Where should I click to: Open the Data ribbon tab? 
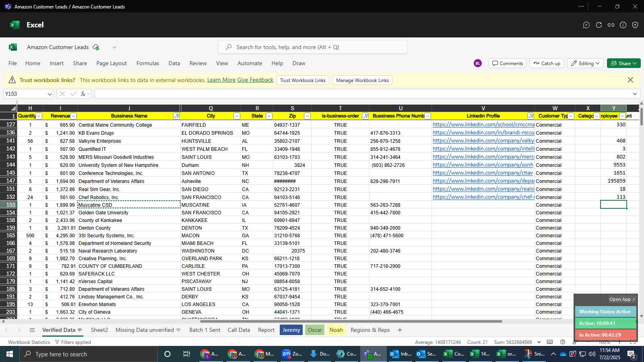pos(174,64)
